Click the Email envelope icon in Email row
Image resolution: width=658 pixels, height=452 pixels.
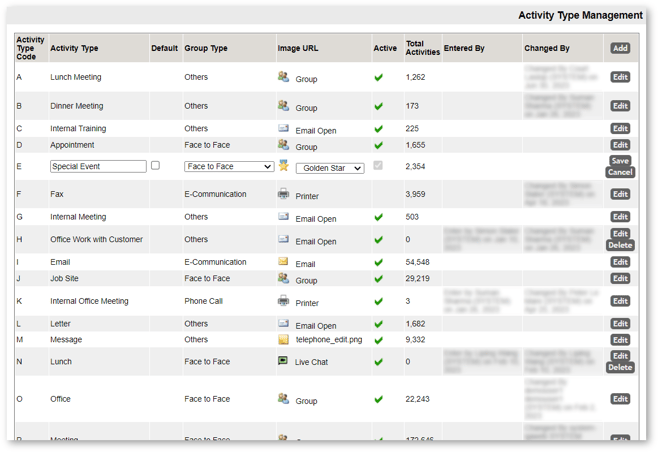click(x=283, y=261)
